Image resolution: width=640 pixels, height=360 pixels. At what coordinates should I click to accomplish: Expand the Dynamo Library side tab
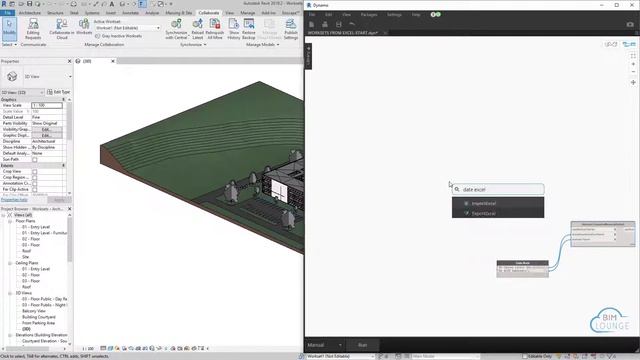point(309,56)
